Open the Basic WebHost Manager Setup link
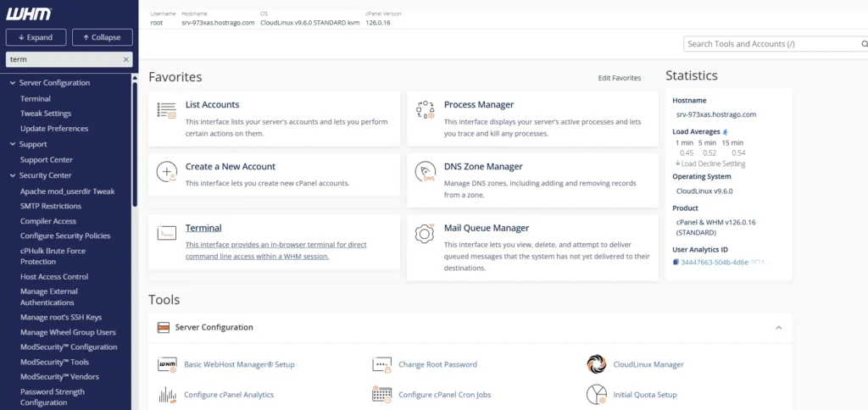 239,364
